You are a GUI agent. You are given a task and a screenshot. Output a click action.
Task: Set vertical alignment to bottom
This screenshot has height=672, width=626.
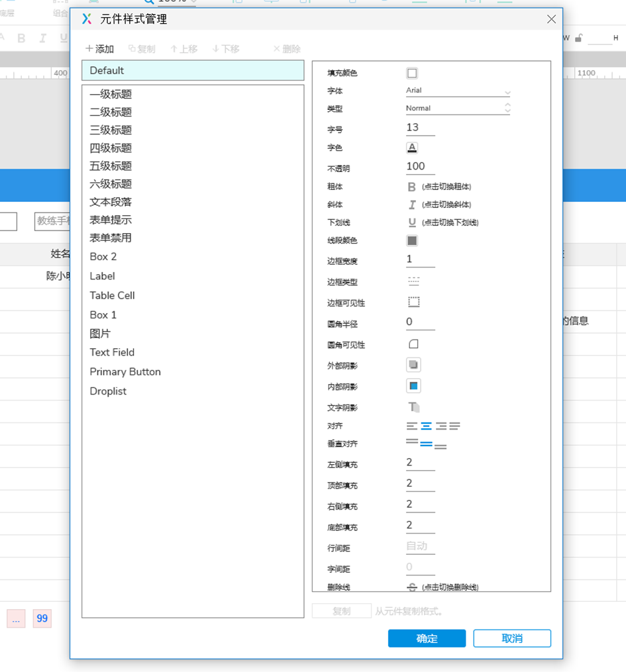coord(441,447)
